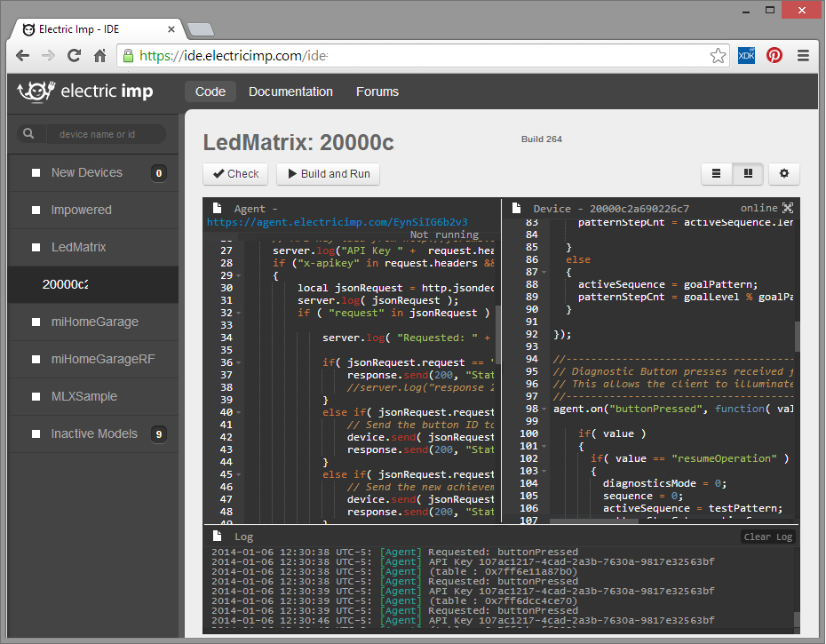Click the Log pane vertical scrollbar
The image size is (826, 644).
click(797, 619)
